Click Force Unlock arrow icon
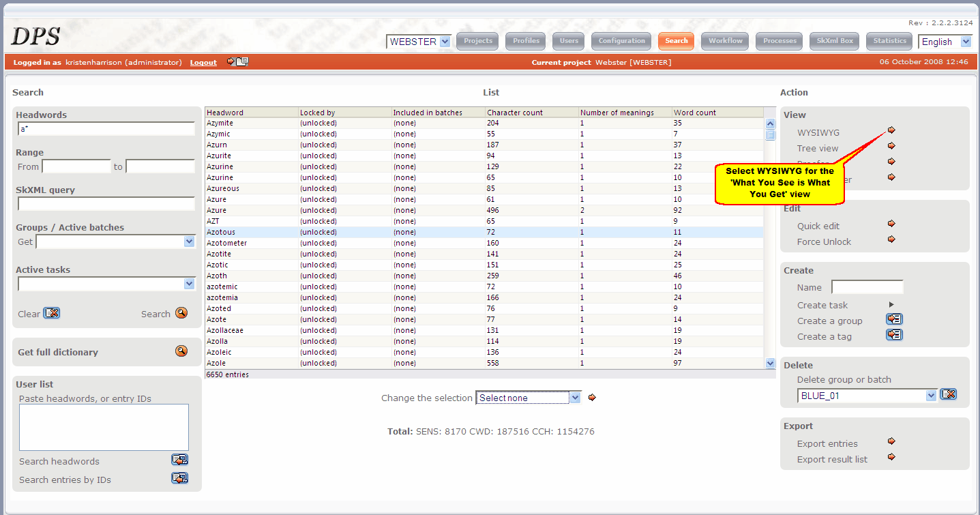 891,239
